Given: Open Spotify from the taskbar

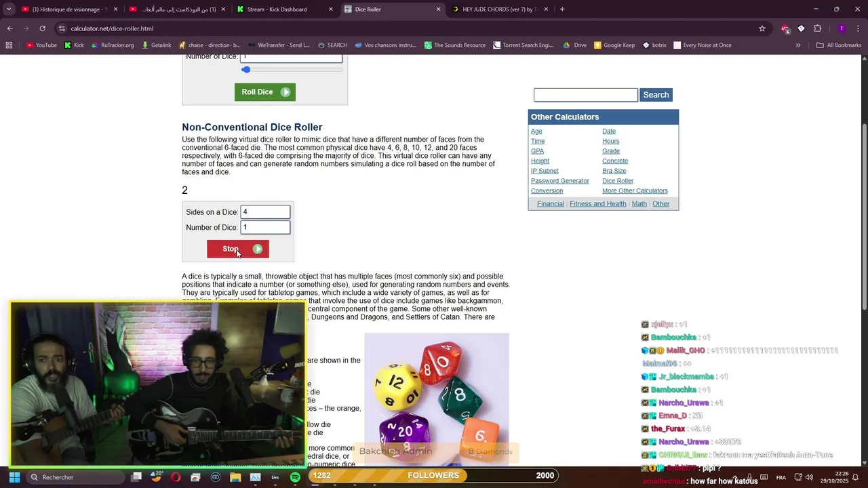Looking at the screenshot, I should (295, 477).
